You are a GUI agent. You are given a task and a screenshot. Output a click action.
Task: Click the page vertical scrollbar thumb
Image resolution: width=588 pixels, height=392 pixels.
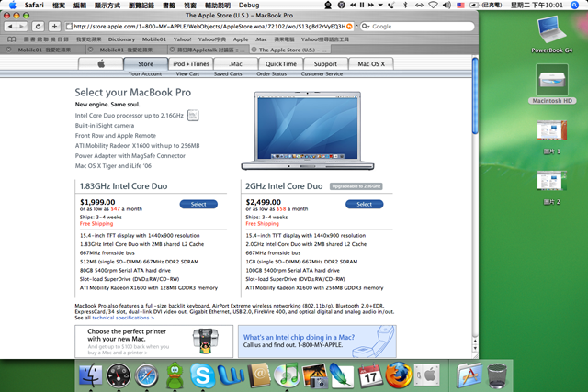tap(475, 95)
